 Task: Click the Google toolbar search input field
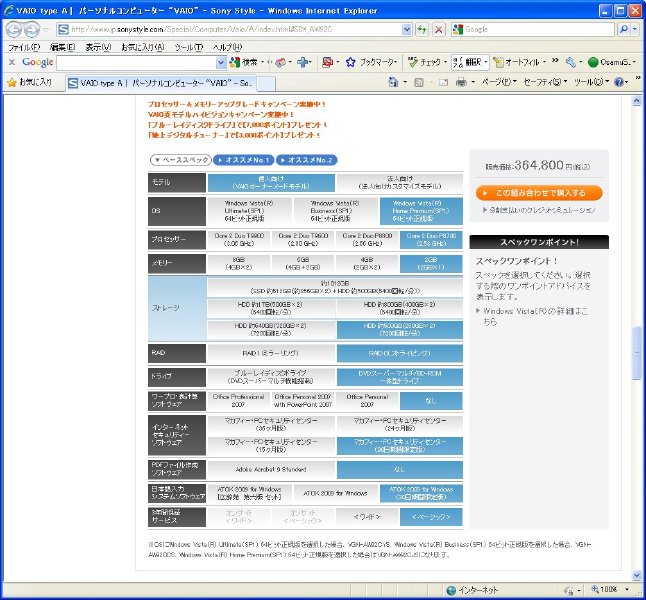pos(139,62)
